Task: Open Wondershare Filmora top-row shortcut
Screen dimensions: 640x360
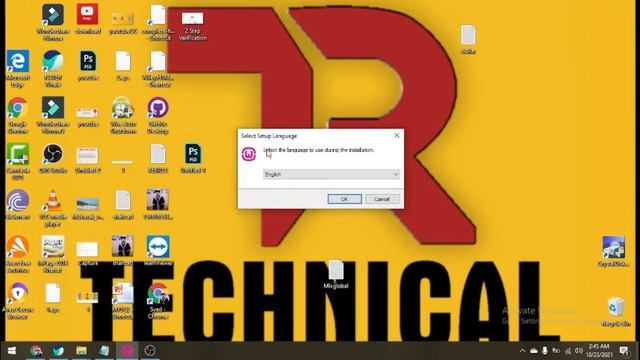Action: click(53, 15)
